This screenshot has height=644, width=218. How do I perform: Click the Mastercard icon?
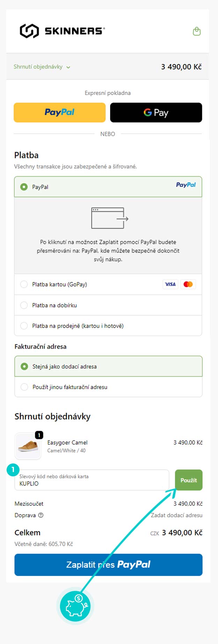[x=188, y=284]
